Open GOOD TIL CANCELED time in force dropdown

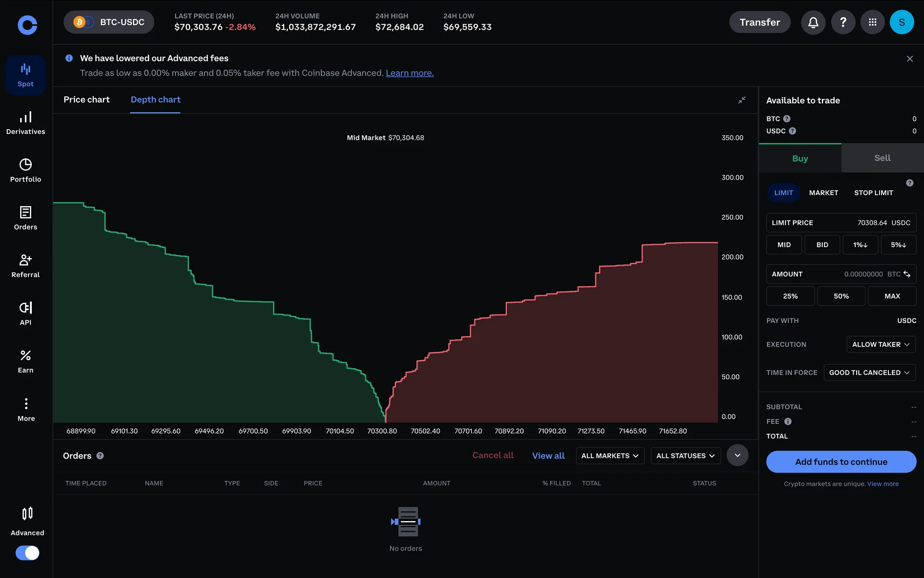[x=869, y=373]
